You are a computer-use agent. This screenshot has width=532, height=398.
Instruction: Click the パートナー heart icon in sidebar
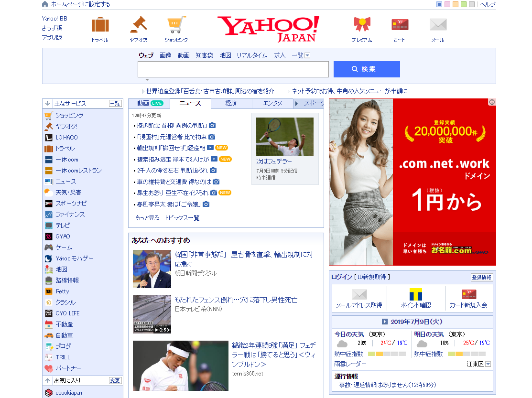click(49, 368)
